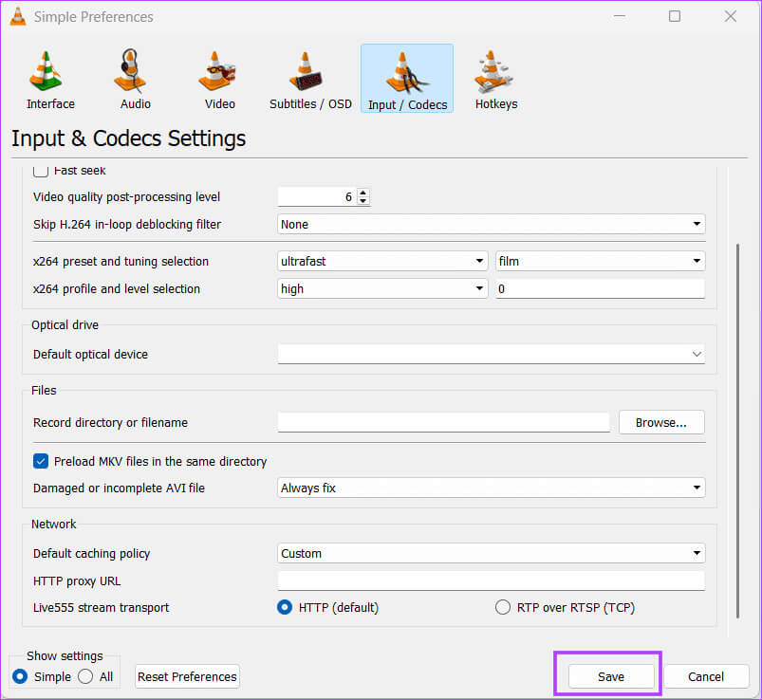Uncheck Preload MKV files in the same directory
Viewport: 762px width, 700px height.
pyautogui.click(x=41, y=461)
